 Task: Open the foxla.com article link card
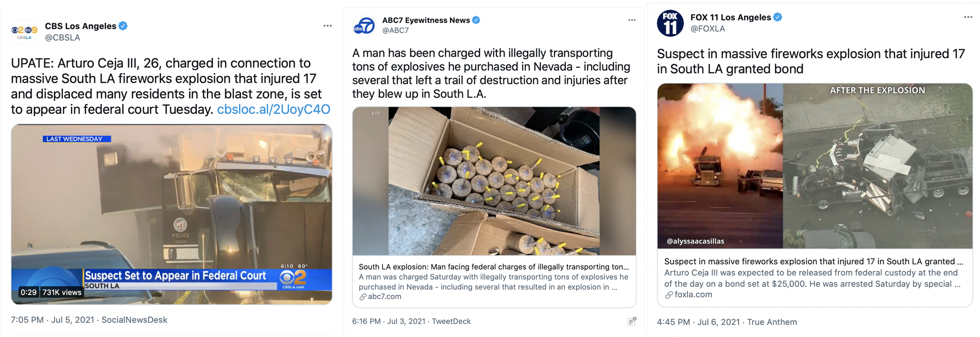[814, 278]
